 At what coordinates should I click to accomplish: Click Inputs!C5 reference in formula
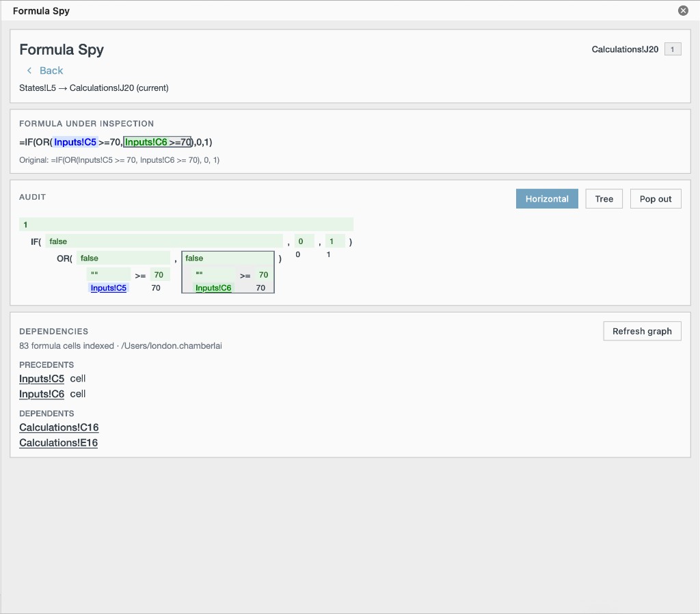(75, 142)
